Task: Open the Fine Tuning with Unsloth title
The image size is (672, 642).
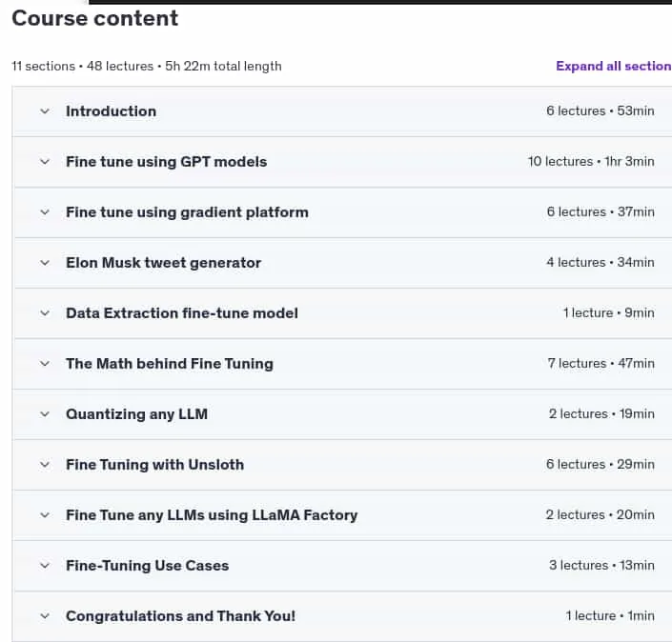Action: 154,465
